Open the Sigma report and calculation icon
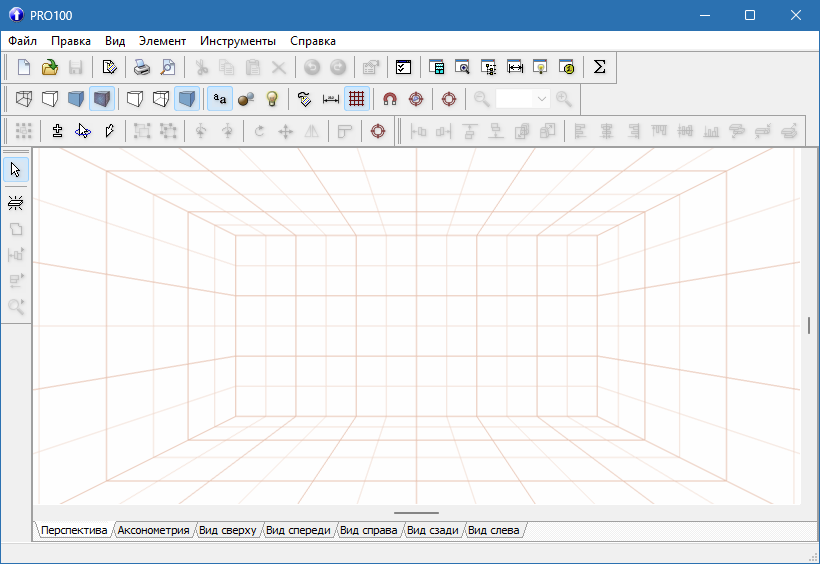This screenshot has width=820, height=564. point(599,67)
